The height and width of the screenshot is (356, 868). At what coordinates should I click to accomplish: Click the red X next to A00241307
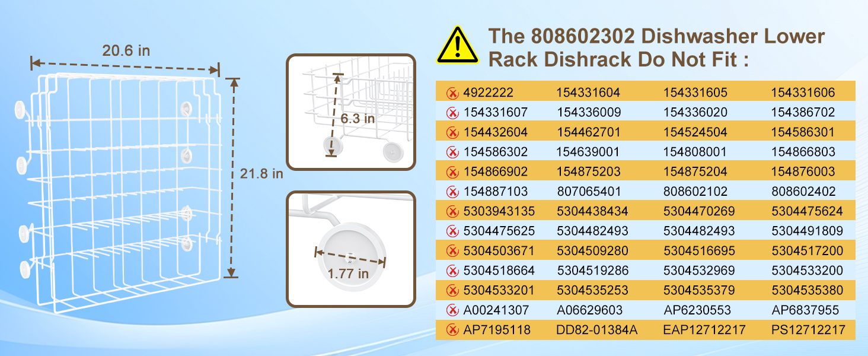click(452, 309)
